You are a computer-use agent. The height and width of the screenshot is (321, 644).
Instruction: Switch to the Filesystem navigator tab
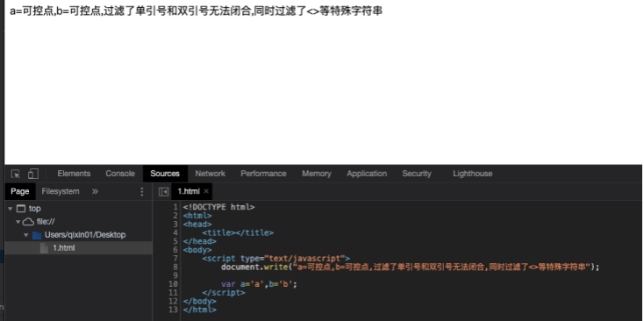click(61, 191)
